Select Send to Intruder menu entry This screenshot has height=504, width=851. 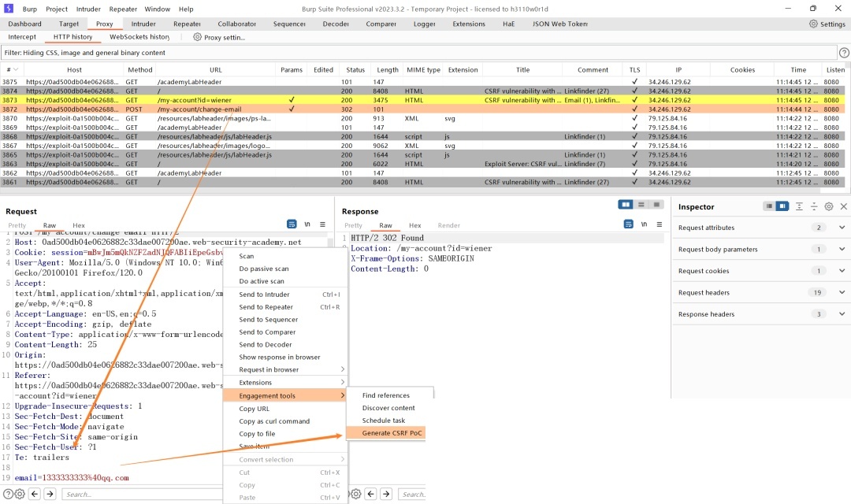point(285,295)
